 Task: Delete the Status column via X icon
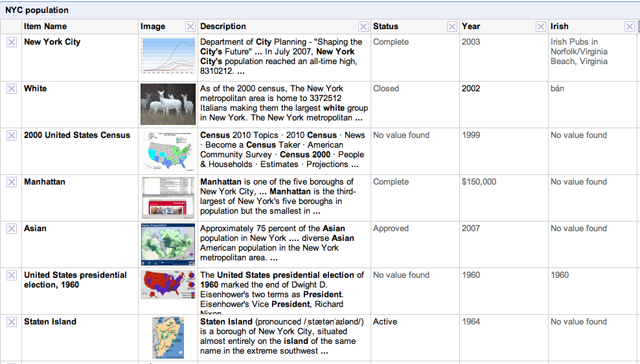click(452, 27)
